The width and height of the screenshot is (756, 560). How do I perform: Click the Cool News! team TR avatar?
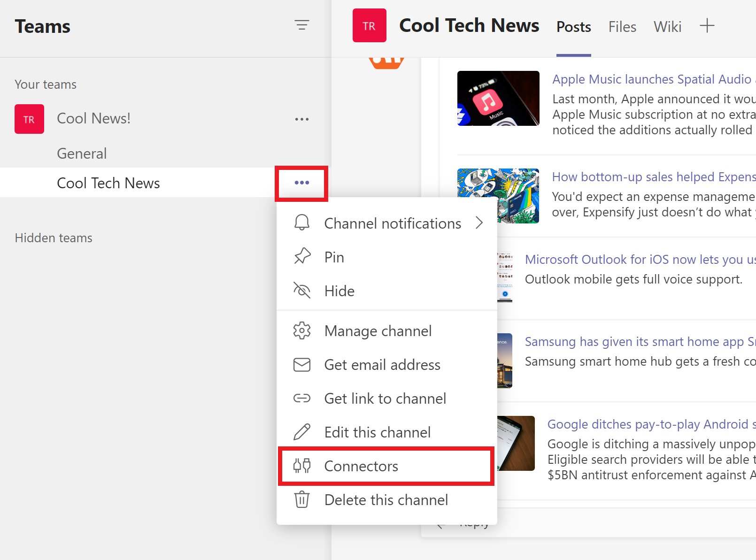[29, 119]
